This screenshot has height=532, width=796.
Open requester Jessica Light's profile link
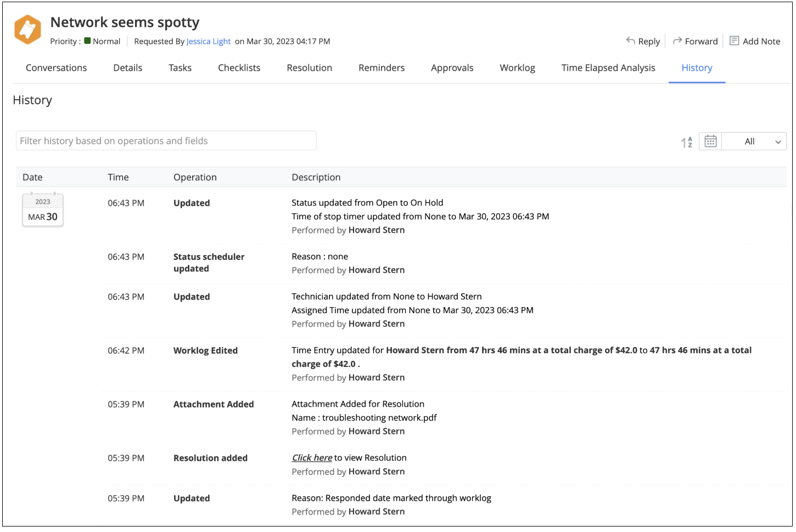click(209, 42)
